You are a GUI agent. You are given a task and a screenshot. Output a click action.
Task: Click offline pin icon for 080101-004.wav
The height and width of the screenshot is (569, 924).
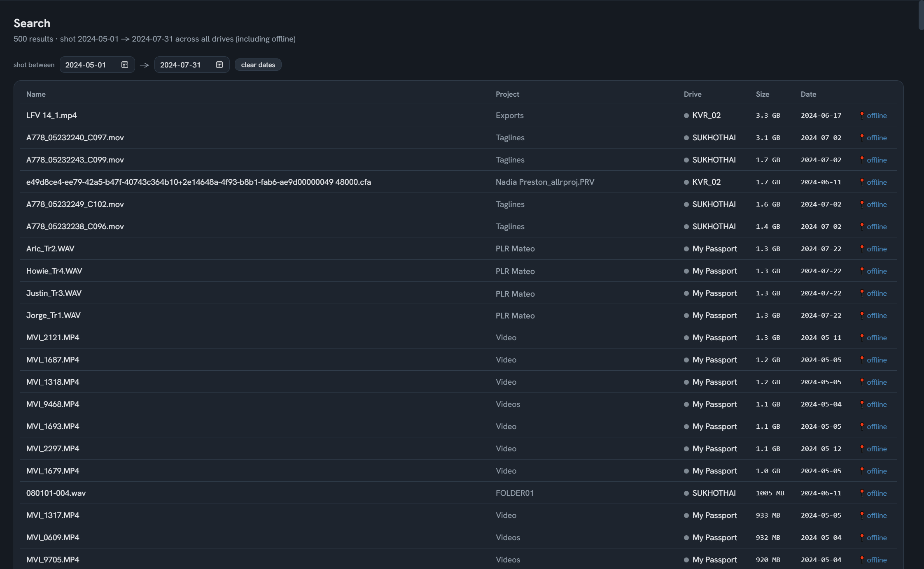(862, 493)
